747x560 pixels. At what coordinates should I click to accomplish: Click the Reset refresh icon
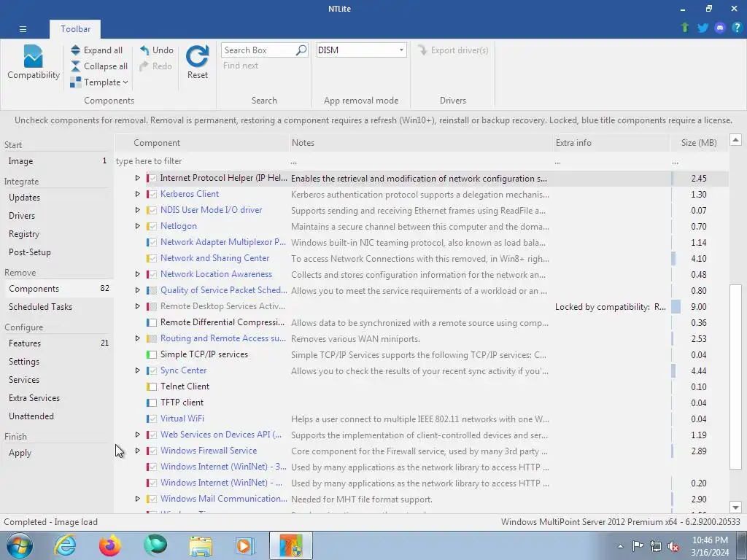[x=197, y=56]
